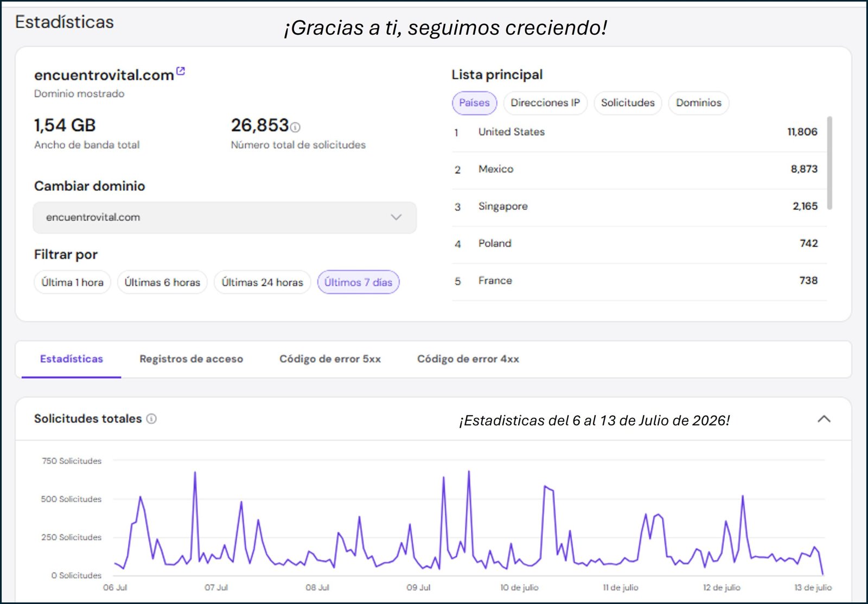
Task: Show the Direcciones IP list
Action: (x=545, y=103)
